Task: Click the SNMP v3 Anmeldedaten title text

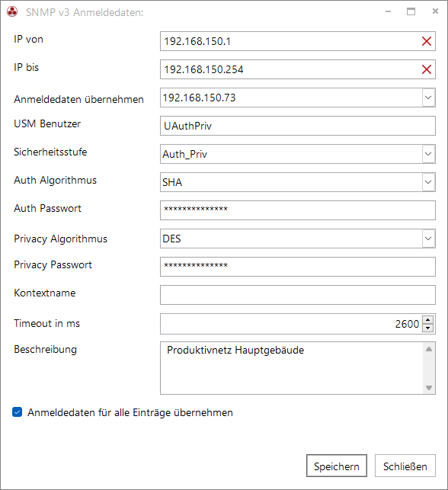Action: coord(85,12)
